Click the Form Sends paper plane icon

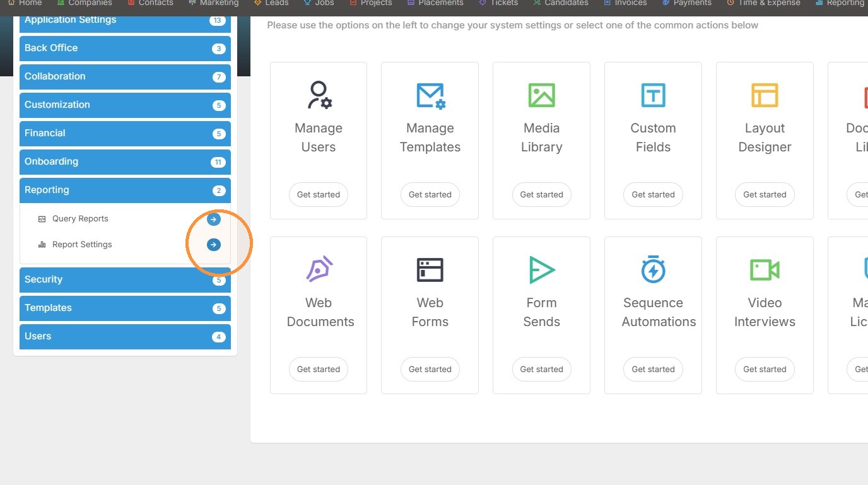[x=541, y=270]
